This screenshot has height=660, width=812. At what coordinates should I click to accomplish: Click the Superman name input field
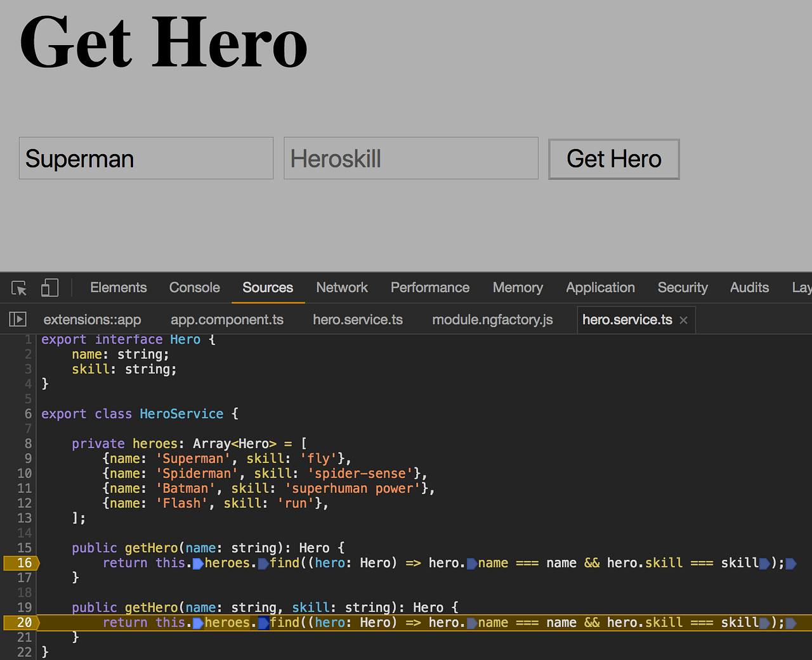click(x=146, y=158)
